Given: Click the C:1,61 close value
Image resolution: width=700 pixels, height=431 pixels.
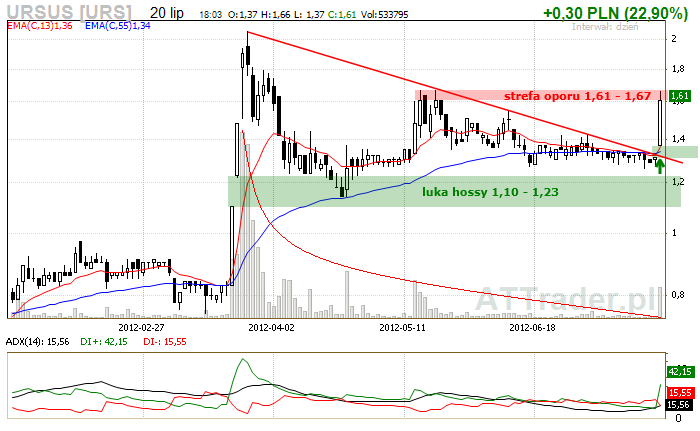Looking at the screenshot, I should [342, 15].
